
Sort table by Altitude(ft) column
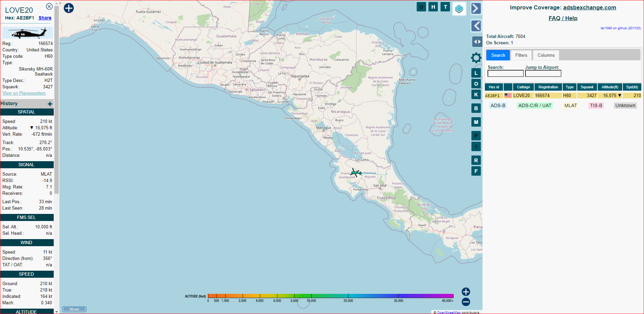(610, 87)
